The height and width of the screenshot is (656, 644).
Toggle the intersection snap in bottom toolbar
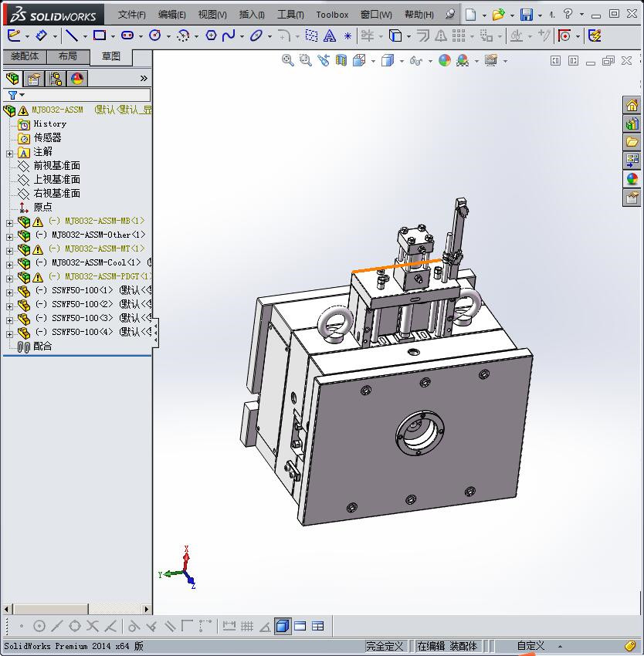[93, 626]
